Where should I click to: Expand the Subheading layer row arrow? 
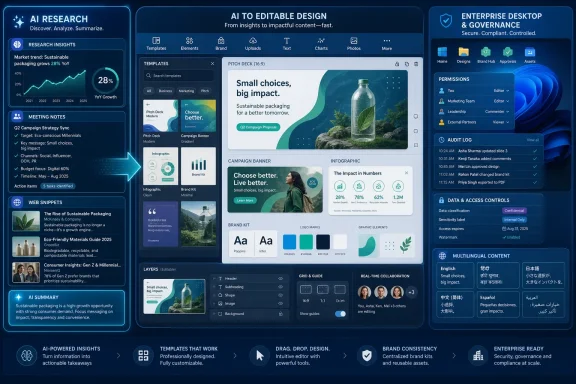214,287
